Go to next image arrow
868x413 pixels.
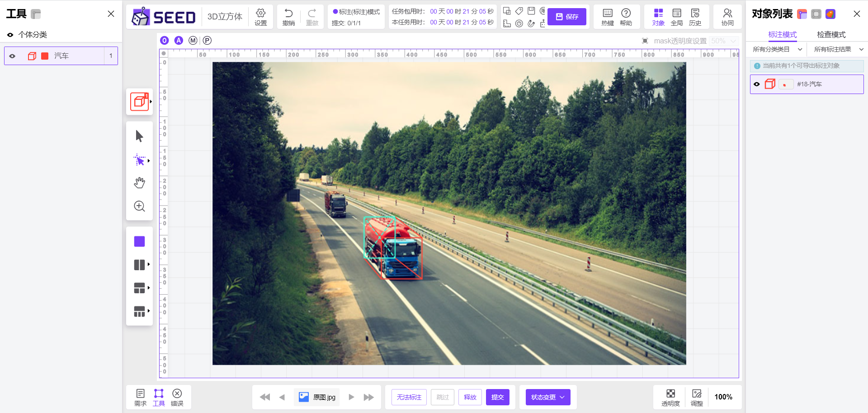pos(351,397)
